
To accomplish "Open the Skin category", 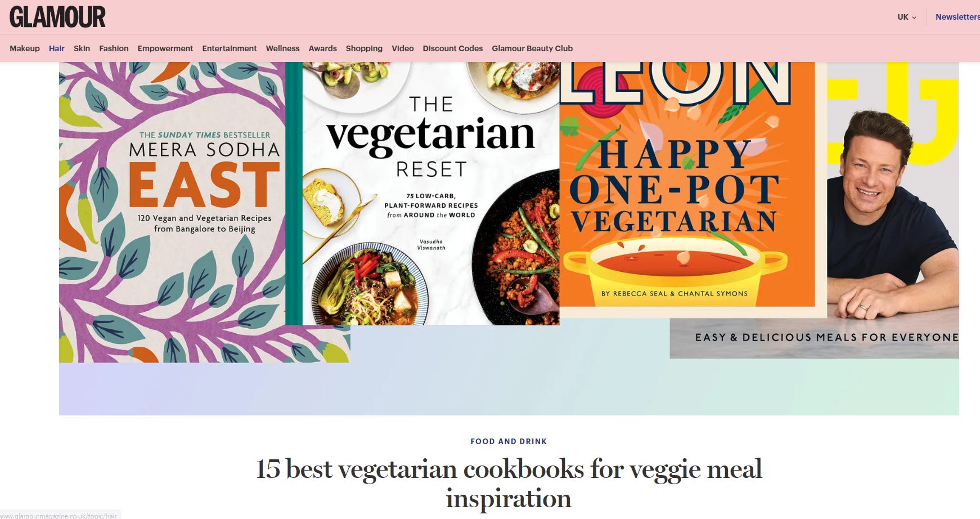I will pyautogui.click(x=82, y=48).
